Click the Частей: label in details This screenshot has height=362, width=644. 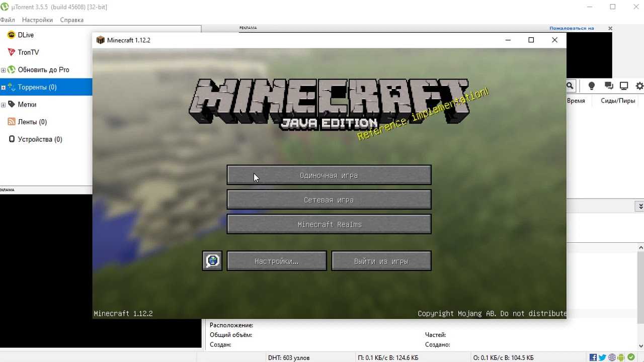click(x=435, y=335)
